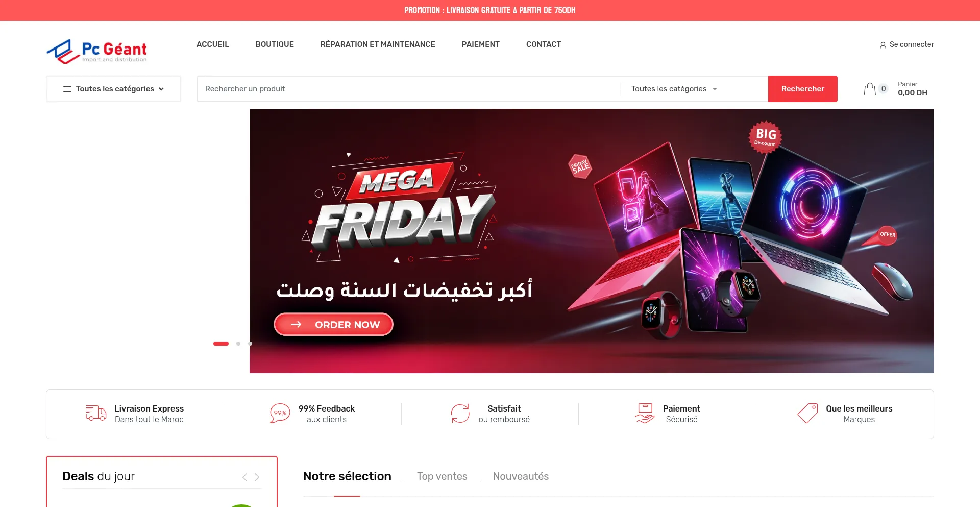Open search category filter dropdown
Viewport: 980px width, 507px height.
click(674, 89)
